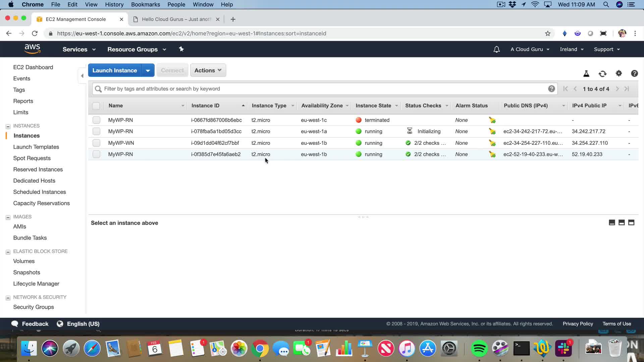Select the MyWP-WN instance checkbox
The height and width of the screenshot is (362, 644).
click(x=96, y=143)
